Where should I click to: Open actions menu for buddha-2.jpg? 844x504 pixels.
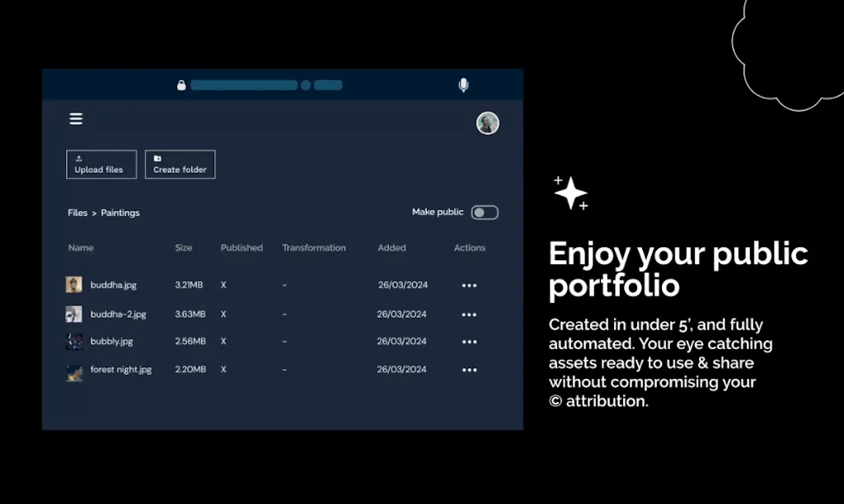coord(469,314)
